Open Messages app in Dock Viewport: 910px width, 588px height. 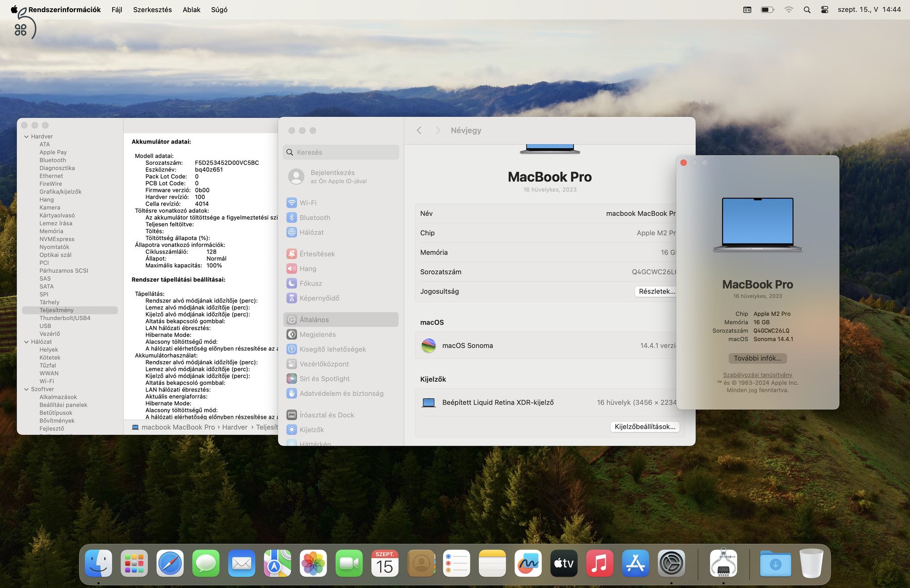pyautogui.click(x=206, y=563)
